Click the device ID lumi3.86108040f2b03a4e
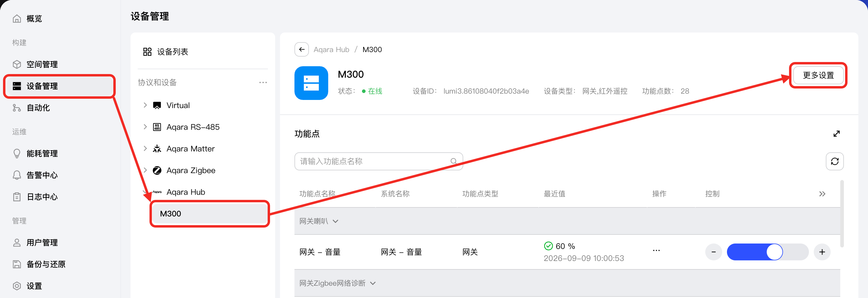 point(486,91)
